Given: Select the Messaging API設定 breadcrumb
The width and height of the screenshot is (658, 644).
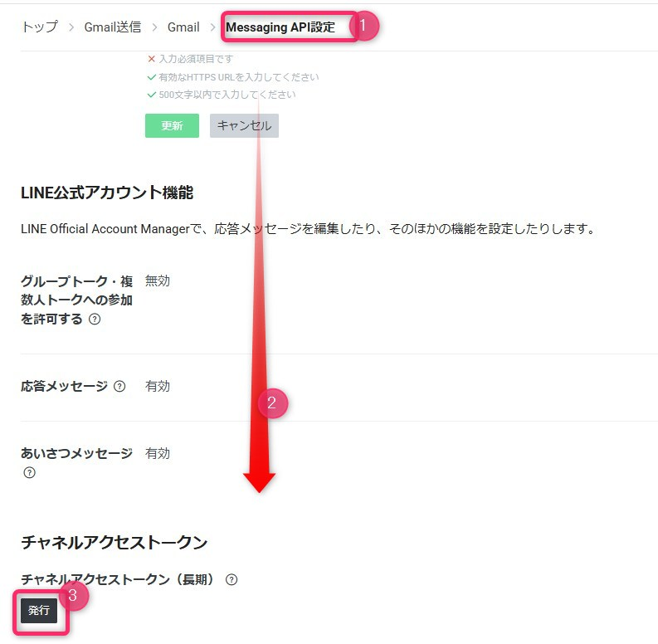Looking at the screenshot, I should (280, 27).
